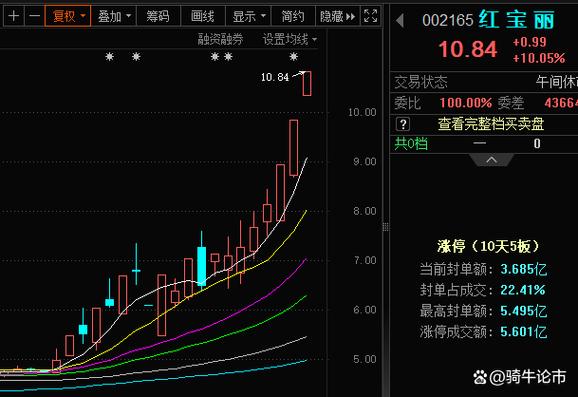Click the 10.00 price axis label
Screen dimensions: 578x397
[x=362, y=112]
